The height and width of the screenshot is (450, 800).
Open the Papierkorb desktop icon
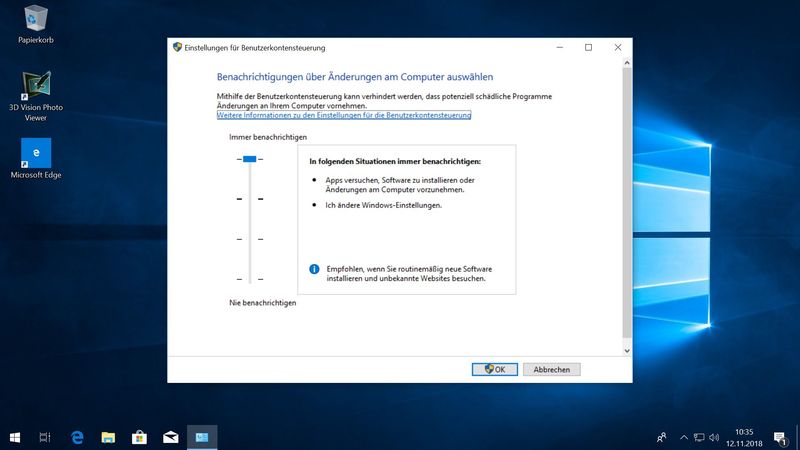pyautogui.click(x=36, y=24)
